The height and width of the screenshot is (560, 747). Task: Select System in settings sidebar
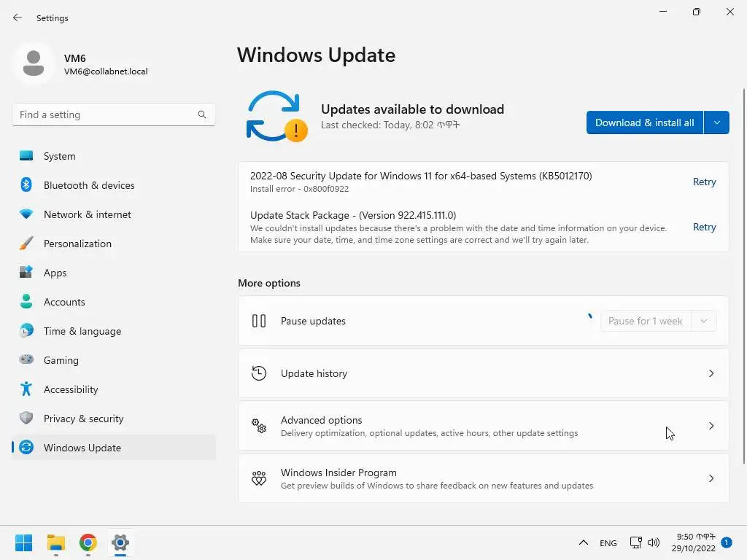pyautogui.click(x=114, y=156)
